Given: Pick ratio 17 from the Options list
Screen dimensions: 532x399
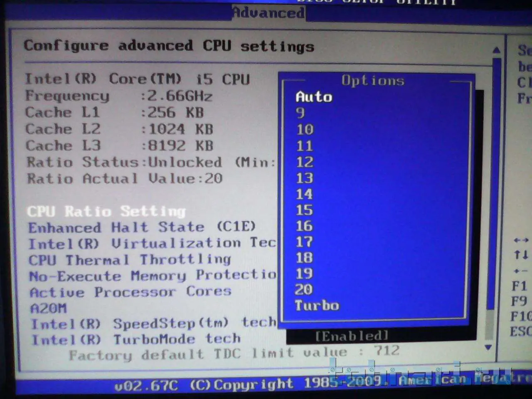Looking at the screenshot, I should click(x=304, y=241).
